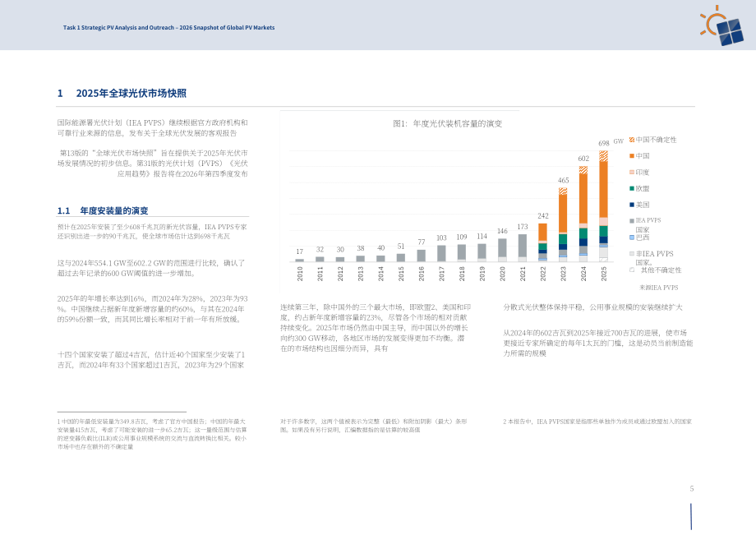The height and width of the screenshot is (535, 756).
Task: Select the heading '2025年全球光伏市场快照'
Action: (131, 93)
